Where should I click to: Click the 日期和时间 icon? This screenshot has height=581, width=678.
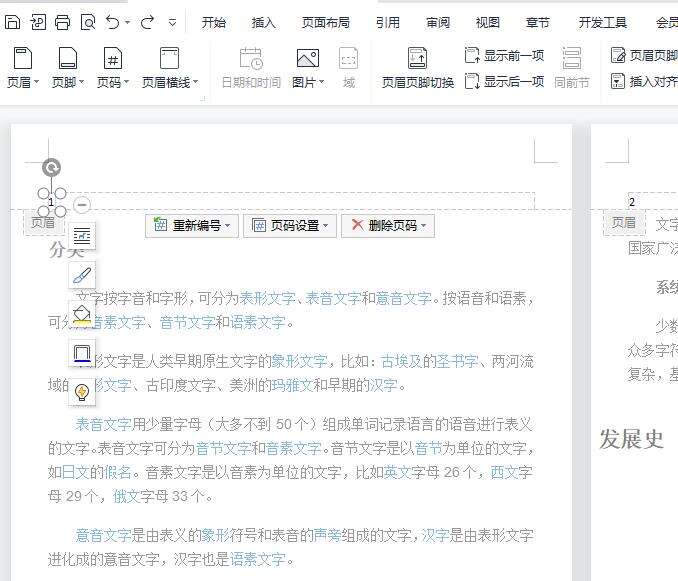click(251, 58)
